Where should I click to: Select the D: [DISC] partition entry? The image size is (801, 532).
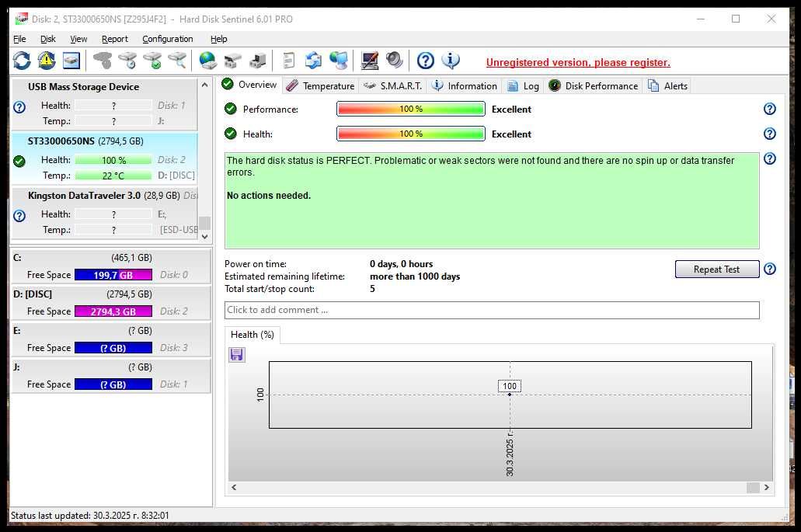coord(110,303)
